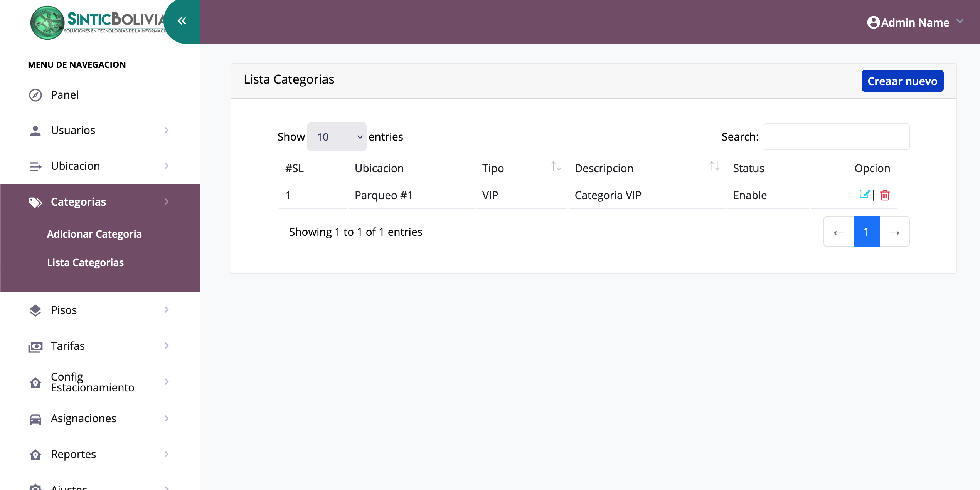
Task: Sort table by Descripcion column arrows
Action: pos(714,166)
